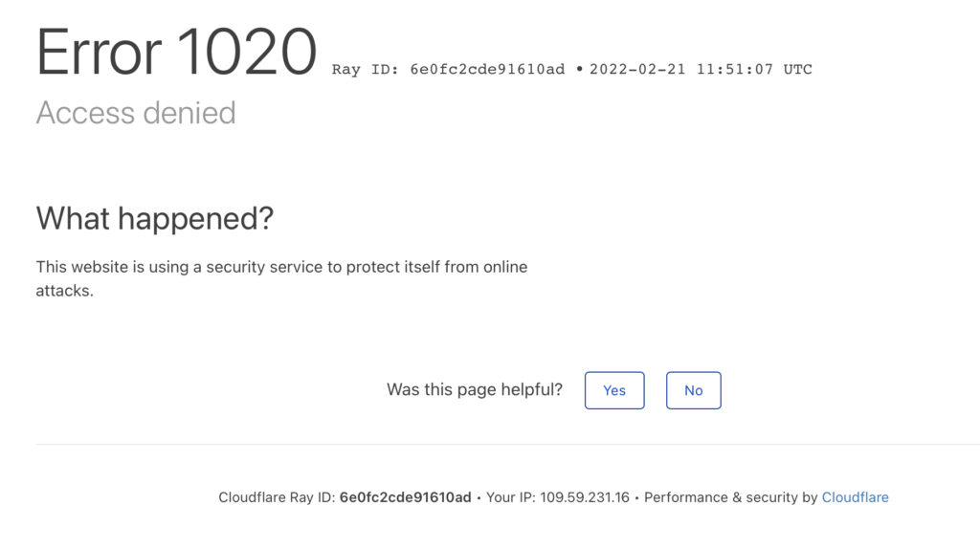The height and width of the screenshot is (549, 980).
Task: Click the "What happened?" heading
Action: 155,218
